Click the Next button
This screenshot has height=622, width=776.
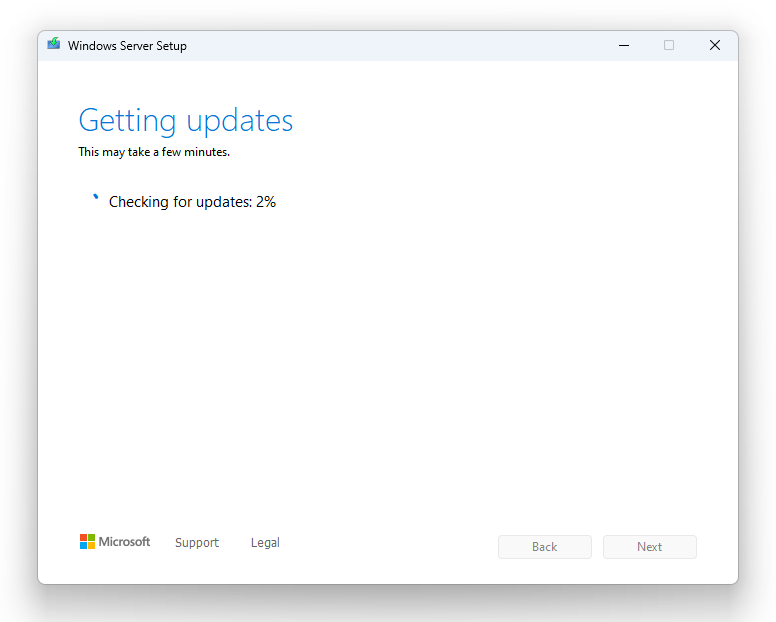[x=649, y=547]
